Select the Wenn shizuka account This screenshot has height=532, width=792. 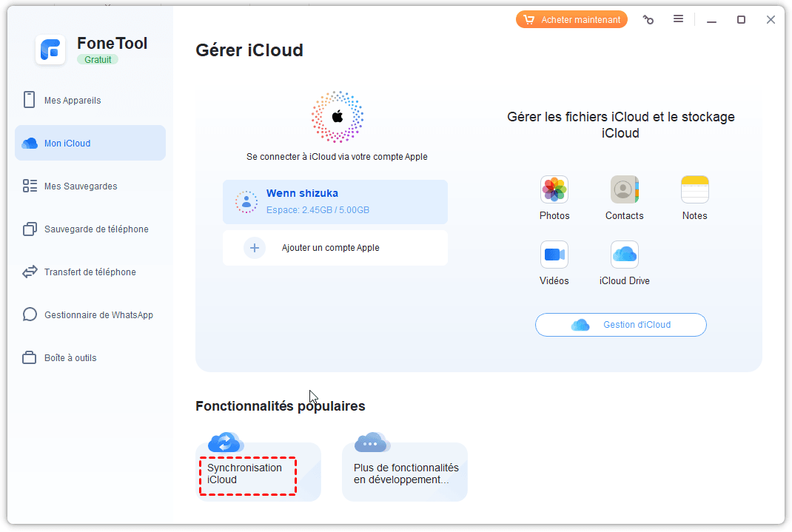[x=335, y=202]
